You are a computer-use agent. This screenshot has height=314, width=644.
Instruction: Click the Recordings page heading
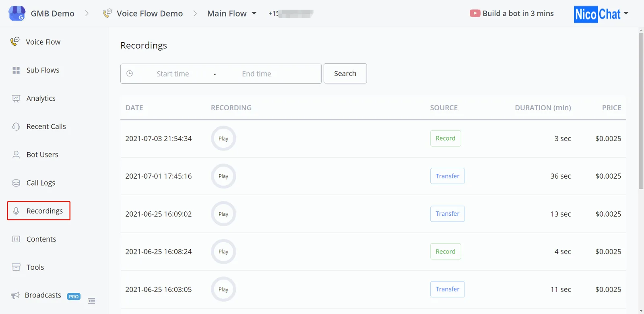pyautogui.click(x=144, y=45)
